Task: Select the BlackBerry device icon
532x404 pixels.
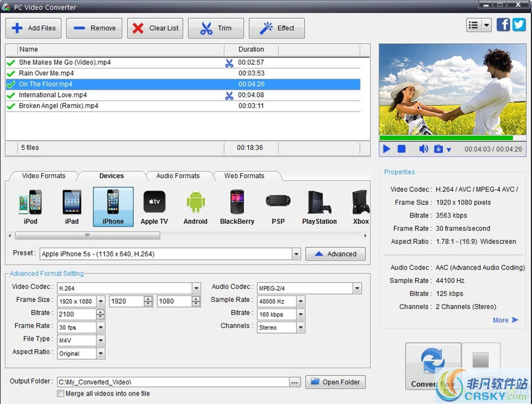Action: click(237, 207)
